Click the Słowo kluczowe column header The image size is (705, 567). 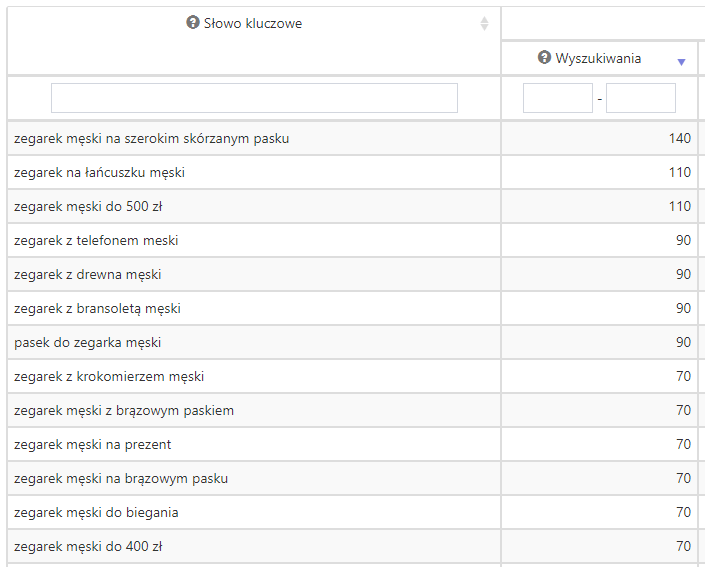point(252,23)
